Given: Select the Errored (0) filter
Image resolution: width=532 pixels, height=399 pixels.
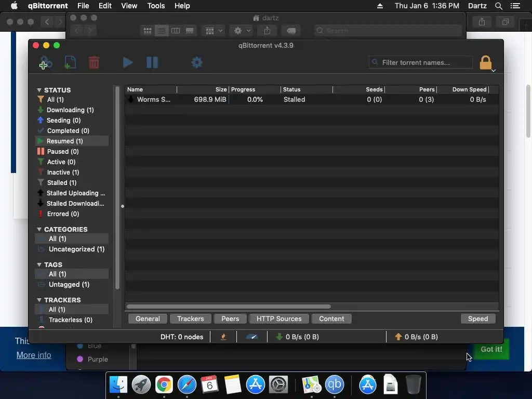Looking at the screenshot, I should 72,214.
